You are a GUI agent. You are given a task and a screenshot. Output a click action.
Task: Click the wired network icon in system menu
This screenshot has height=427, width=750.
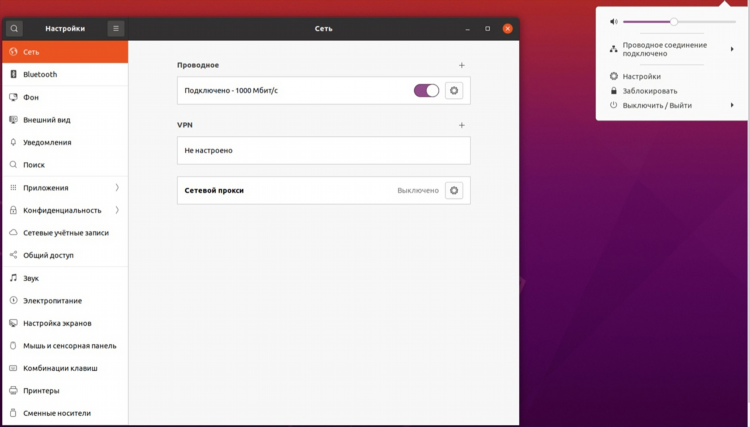click(614, 49)
